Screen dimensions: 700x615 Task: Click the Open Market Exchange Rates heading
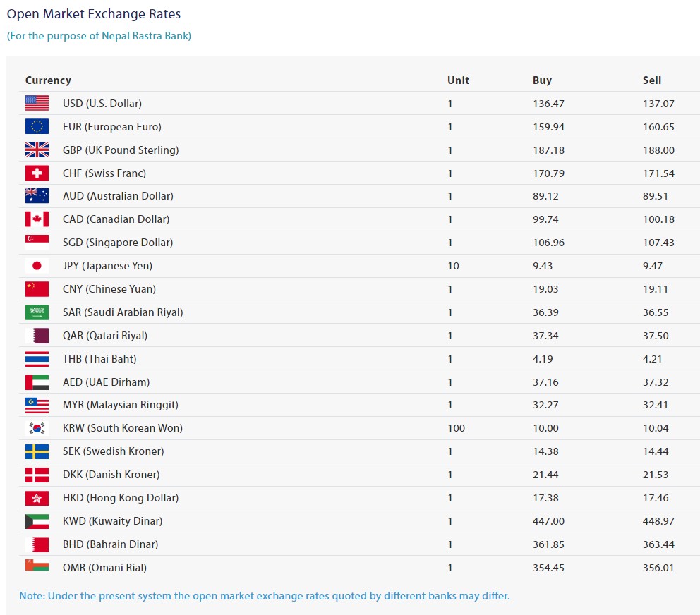(x=94, y=14)
